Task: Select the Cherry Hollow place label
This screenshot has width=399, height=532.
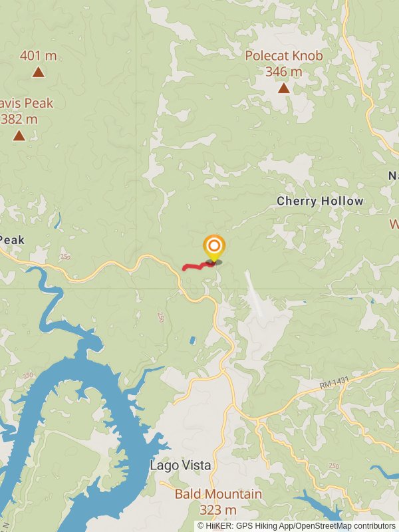Action: [x=320, y=201]
